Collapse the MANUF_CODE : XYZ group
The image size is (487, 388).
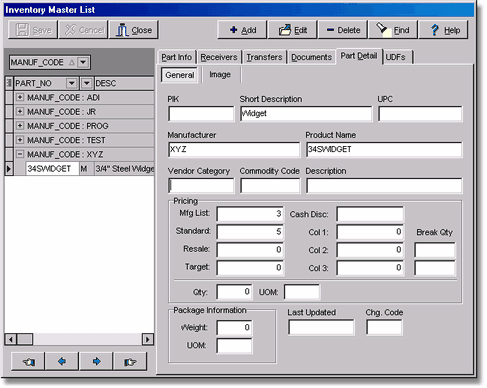[x=20, y=154]
